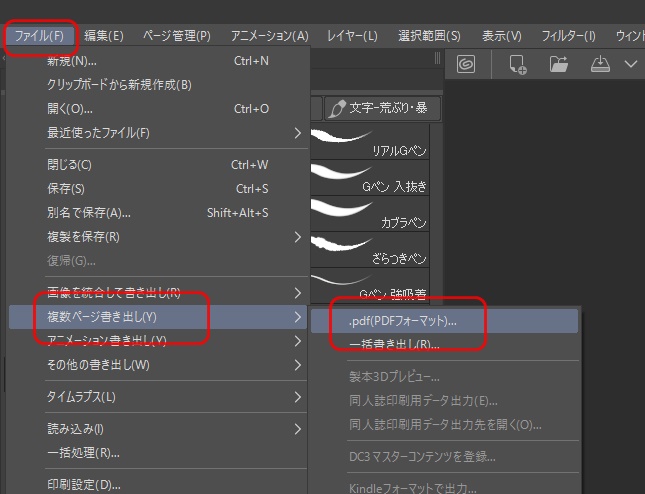This screenshot has width=645, height=494.
Task: Expand 読み込み(I) submenu
Action: [158, 429]
